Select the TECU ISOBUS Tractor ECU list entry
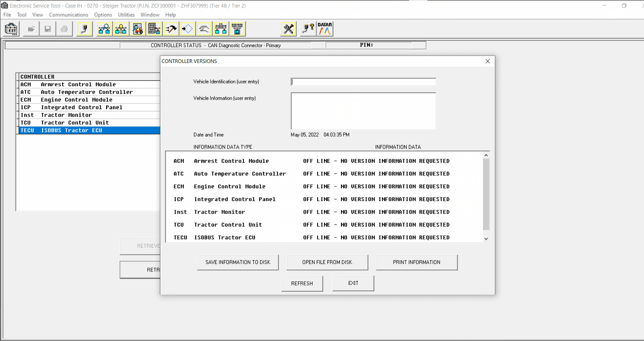The width and height of the screenshot is (644, 341). 89,130
